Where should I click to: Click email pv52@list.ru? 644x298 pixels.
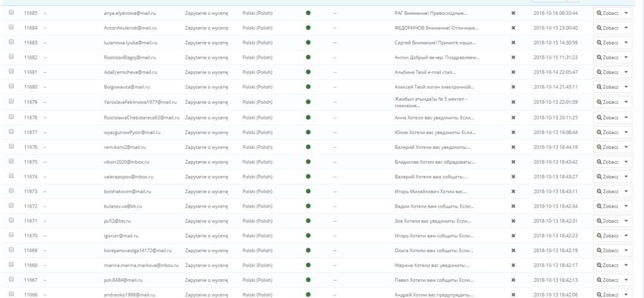point(117,221)
